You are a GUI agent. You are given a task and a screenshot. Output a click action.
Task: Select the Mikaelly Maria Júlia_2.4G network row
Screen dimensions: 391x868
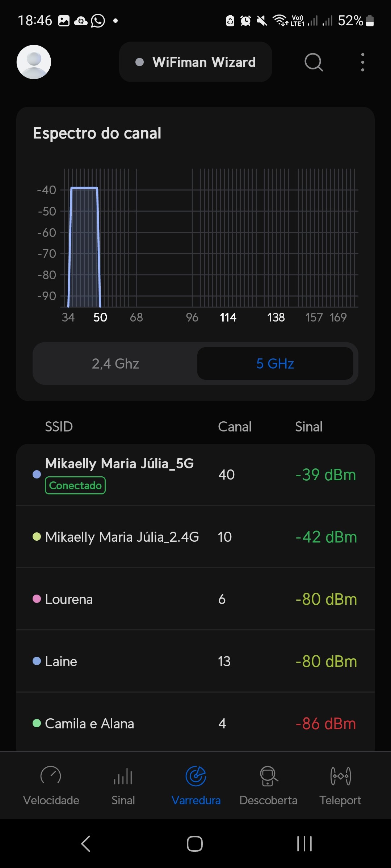[x=195, y=537]
